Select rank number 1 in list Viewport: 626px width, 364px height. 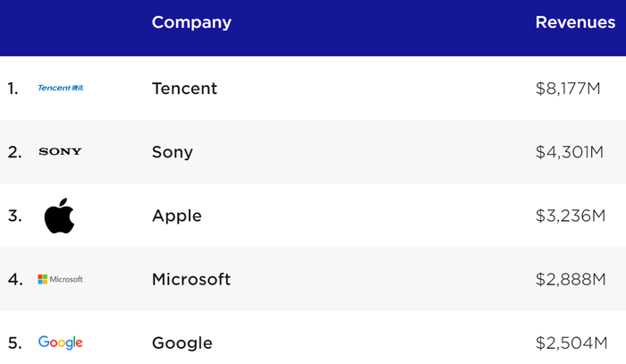click(x=13, y=89)
